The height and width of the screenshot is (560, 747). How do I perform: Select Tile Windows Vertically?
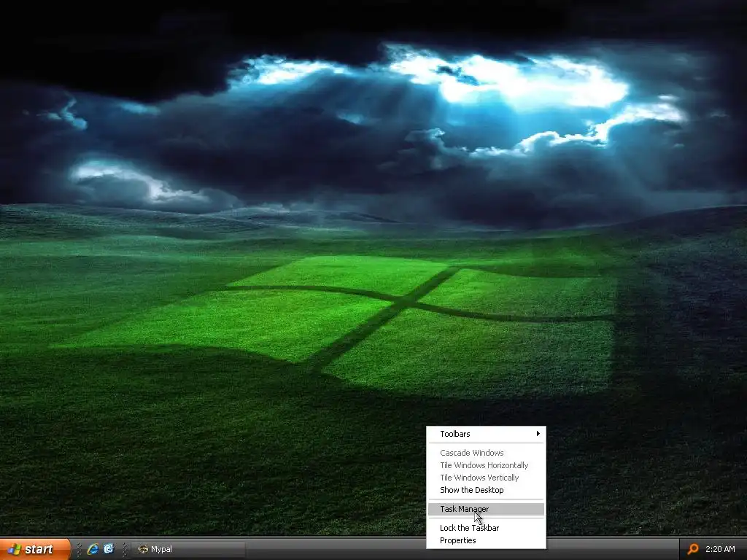[x=486, y=478]
